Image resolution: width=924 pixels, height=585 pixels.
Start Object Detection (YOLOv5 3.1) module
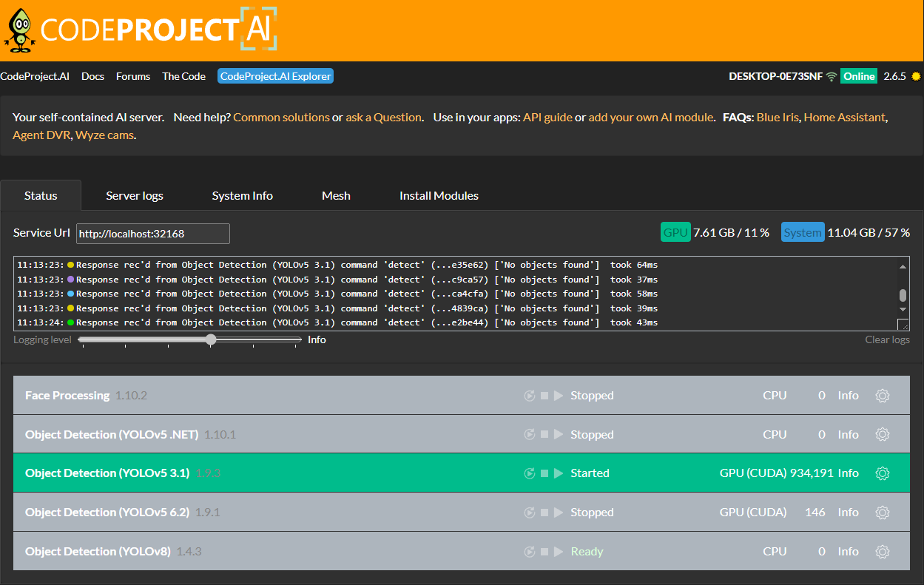559,473
